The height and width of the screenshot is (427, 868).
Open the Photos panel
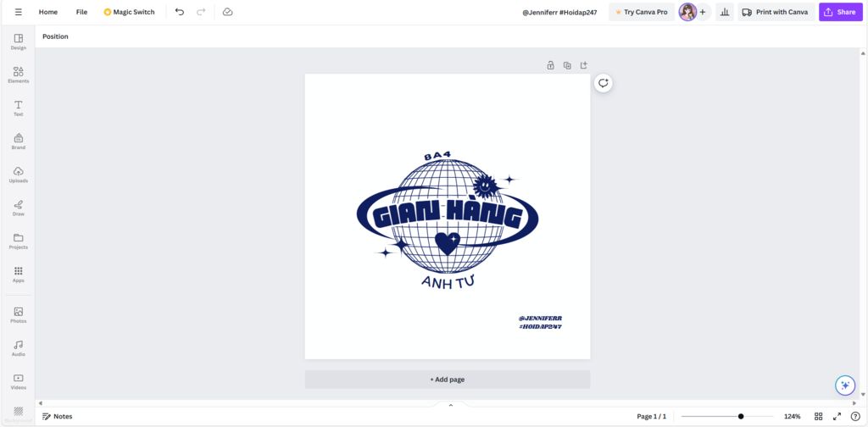coord(19,314)
